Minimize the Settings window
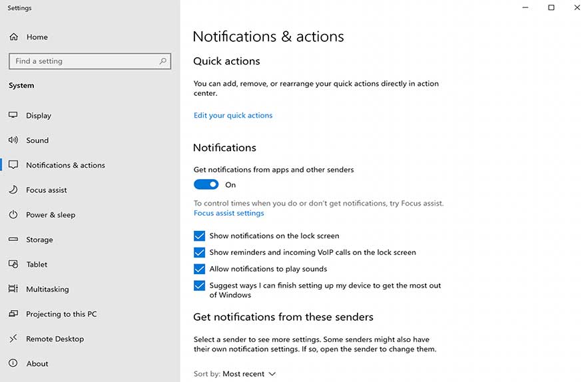 coord(525,7)
